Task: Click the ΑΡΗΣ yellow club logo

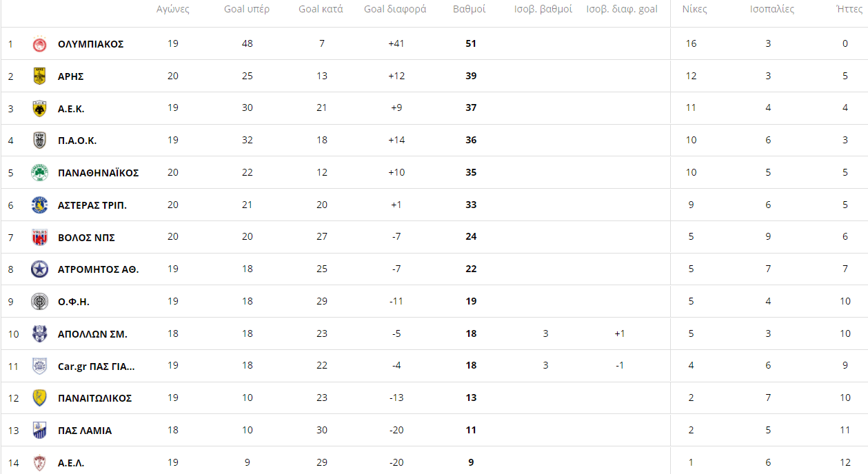Action: click(x=40, y=76)
